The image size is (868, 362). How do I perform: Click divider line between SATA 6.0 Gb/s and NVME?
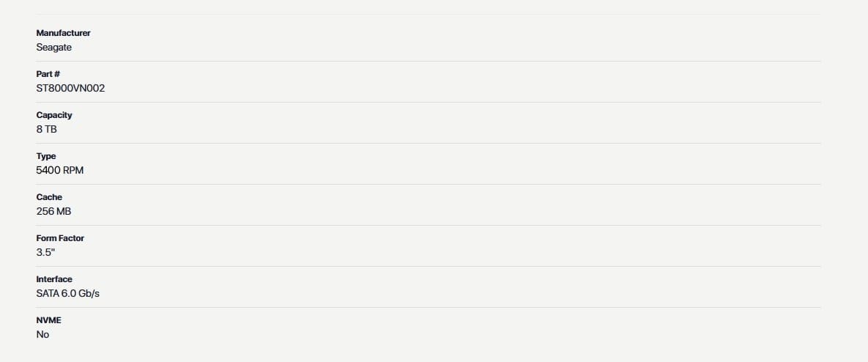point(429,307)
